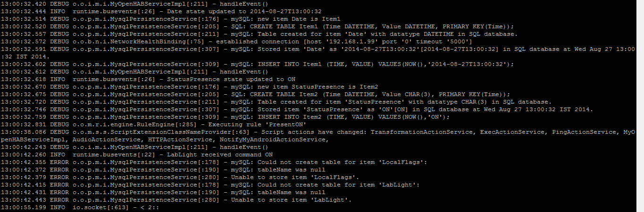Click the "Unable to store item 'LabLight'" error
The height and width of the screenshot is (212, 644).
tap(291, 200)
